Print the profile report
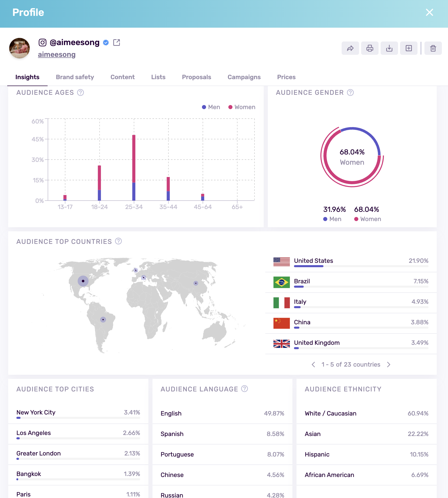Viewport: 448px width, 498px height. click(370, 48)
